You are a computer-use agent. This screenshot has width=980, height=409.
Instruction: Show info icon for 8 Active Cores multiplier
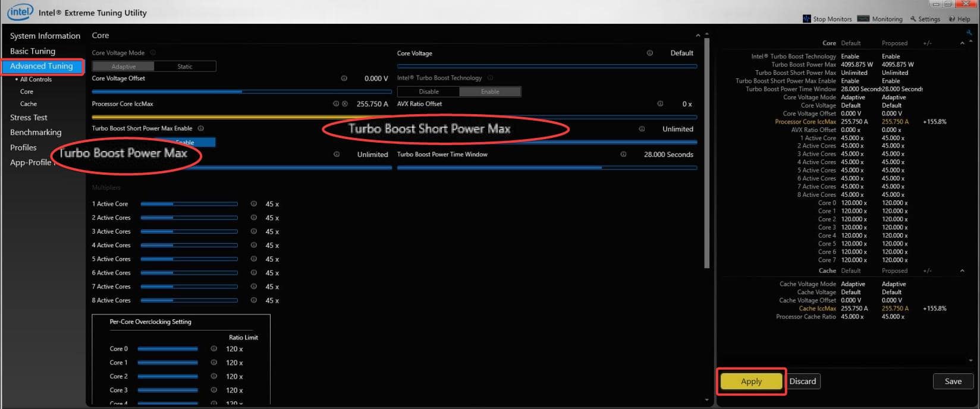coord(254,301)
